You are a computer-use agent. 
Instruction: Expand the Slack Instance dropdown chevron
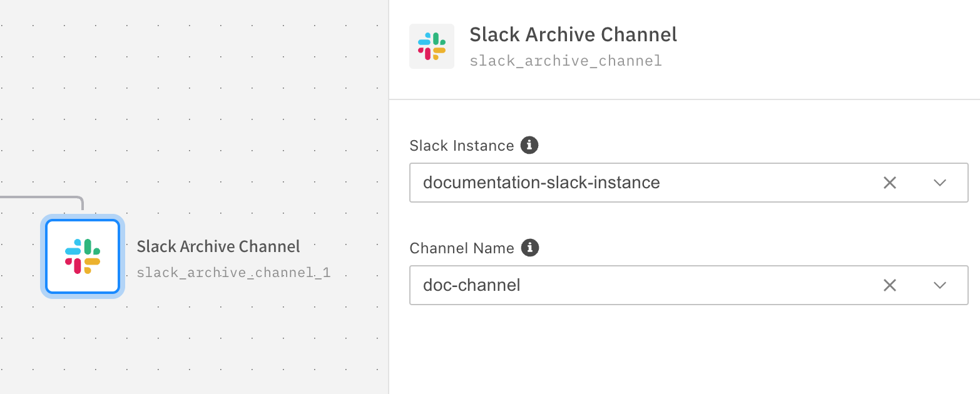(939, 183)
